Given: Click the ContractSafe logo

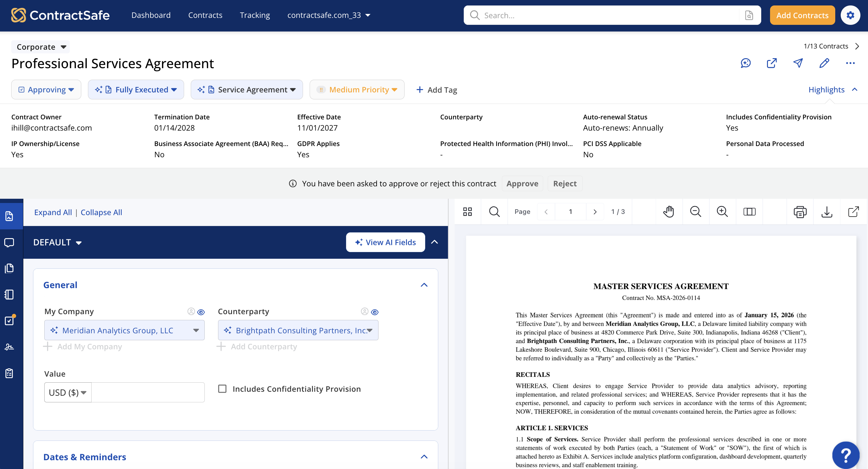Looking at the screenshot, I should click(60, 15).
